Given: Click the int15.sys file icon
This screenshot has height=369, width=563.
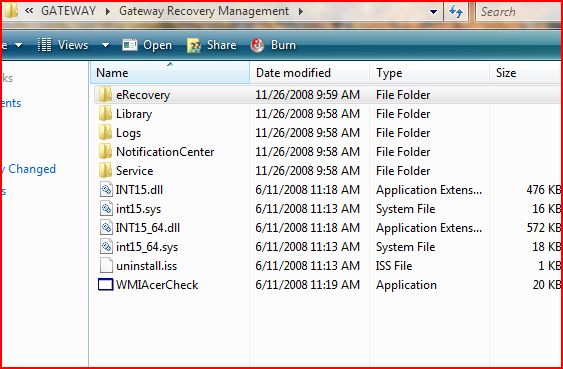Looking at the screenshot, I should 106,209.
